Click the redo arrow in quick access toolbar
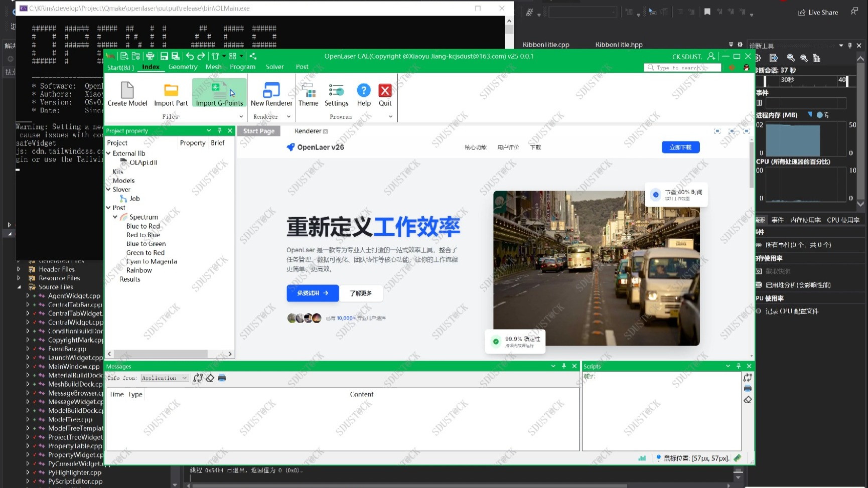 click(201, 56)
